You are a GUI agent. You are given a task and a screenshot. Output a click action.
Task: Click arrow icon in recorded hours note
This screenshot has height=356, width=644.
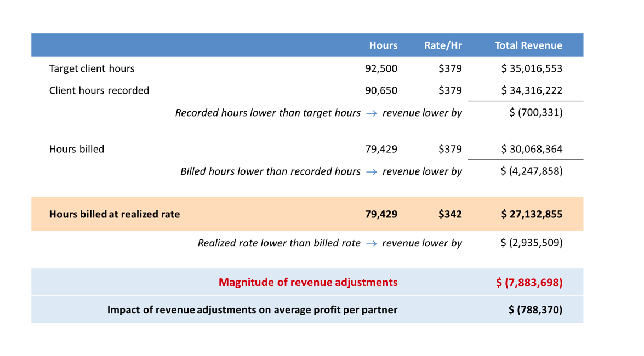coord(372,113)
